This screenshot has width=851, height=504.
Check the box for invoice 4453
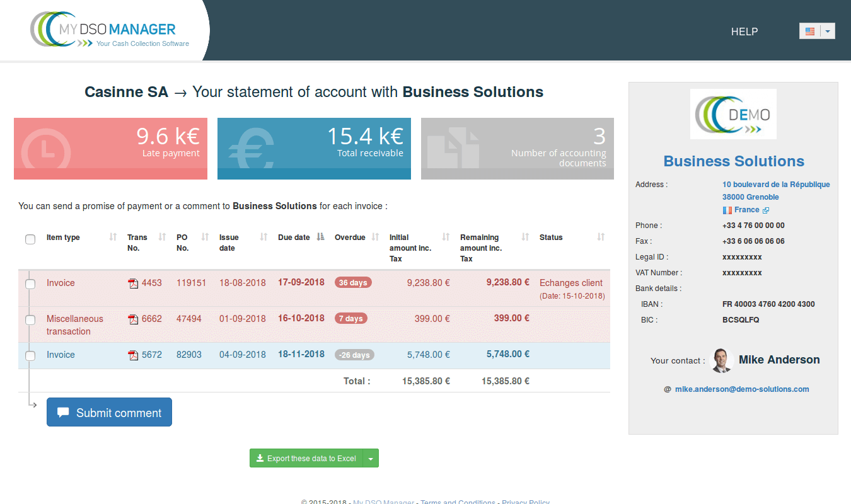tap(30, 284)
